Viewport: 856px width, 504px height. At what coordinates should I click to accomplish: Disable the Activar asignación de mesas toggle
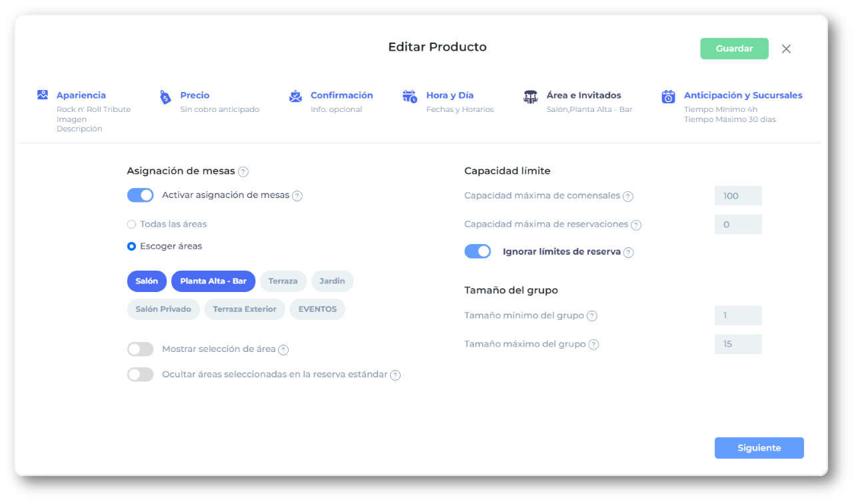point(141,195)
